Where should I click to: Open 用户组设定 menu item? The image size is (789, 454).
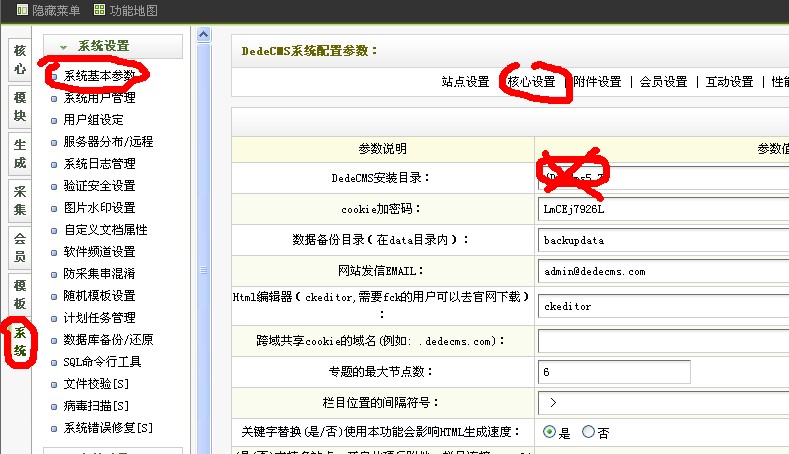point(93,120)
